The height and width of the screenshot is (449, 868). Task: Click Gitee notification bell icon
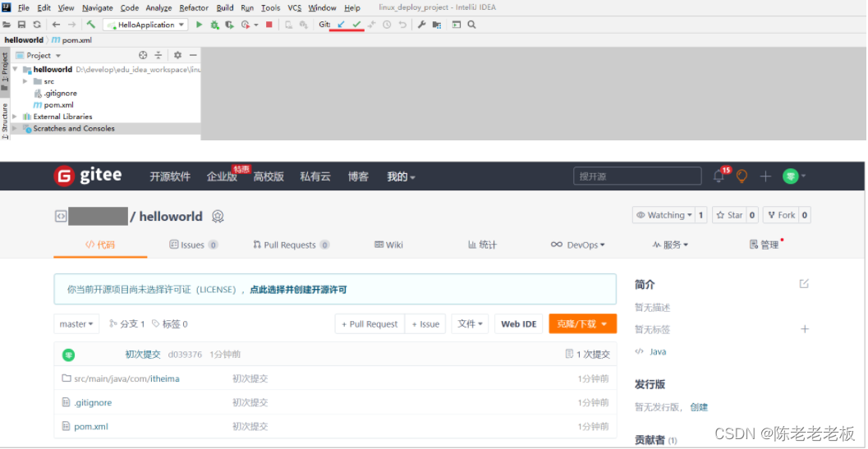pos(719,176)
